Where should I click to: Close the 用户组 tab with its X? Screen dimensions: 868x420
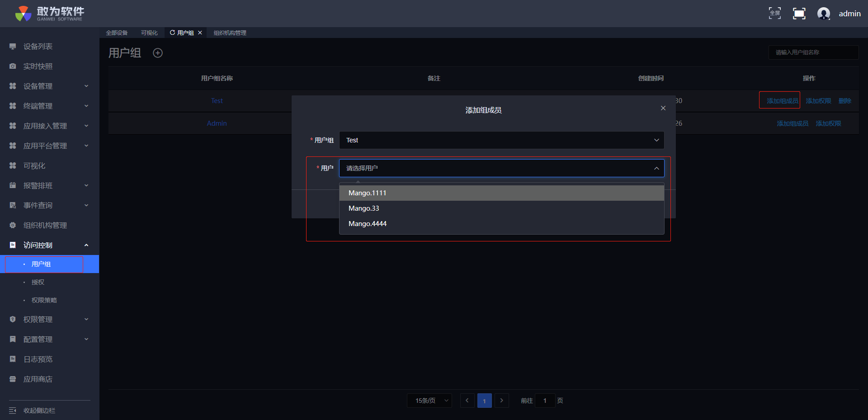(200, 33)
